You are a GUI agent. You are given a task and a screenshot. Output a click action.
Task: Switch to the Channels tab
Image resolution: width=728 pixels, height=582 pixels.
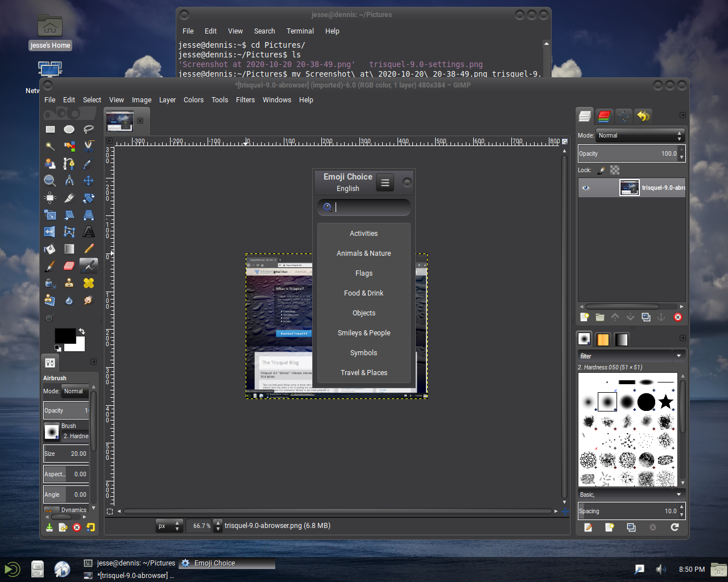tap(605, 116)
